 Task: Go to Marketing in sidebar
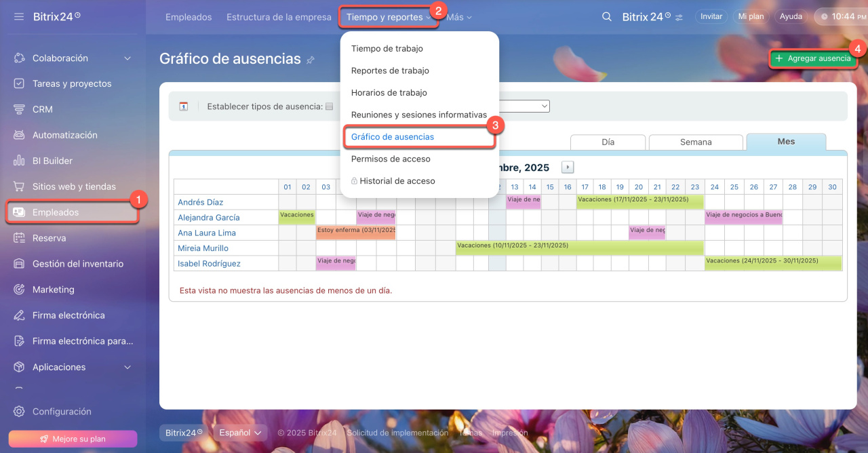click(53, 290)
